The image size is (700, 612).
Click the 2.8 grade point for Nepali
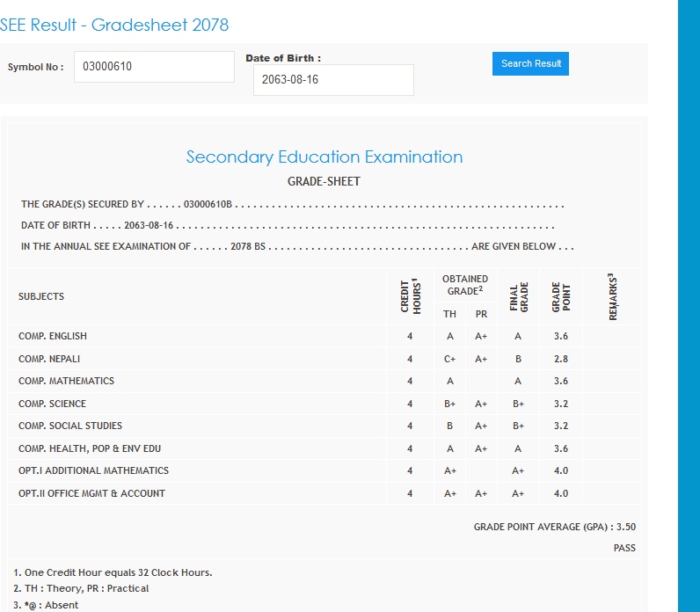(561, 359)
